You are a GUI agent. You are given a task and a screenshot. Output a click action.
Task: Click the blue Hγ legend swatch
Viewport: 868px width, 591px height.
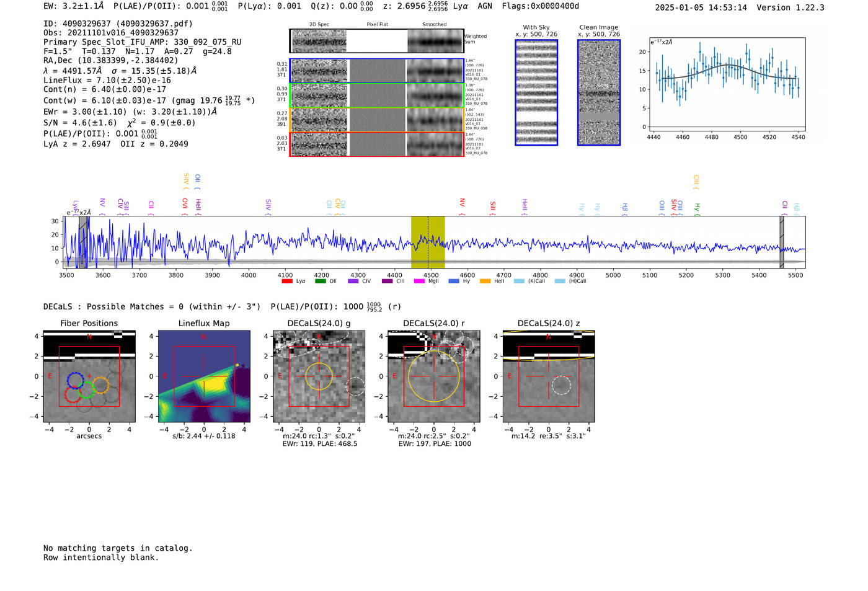[x=454, y=281]
